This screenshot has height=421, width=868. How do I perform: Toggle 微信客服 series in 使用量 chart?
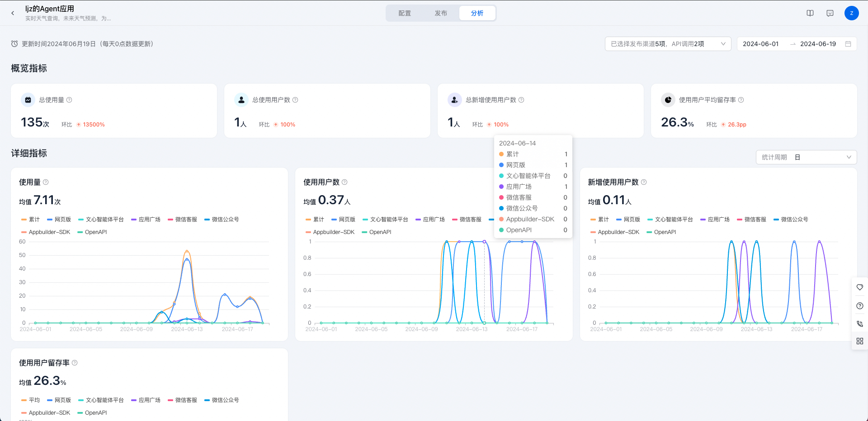182,220
